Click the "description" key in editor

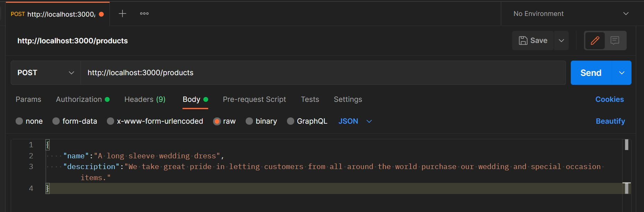tap(91, 167)
